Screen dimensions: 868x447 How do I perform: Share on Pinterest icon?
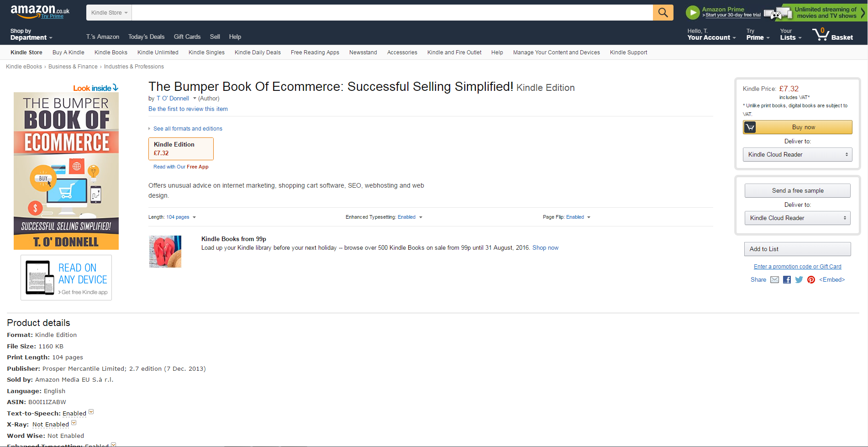[811, 280]
